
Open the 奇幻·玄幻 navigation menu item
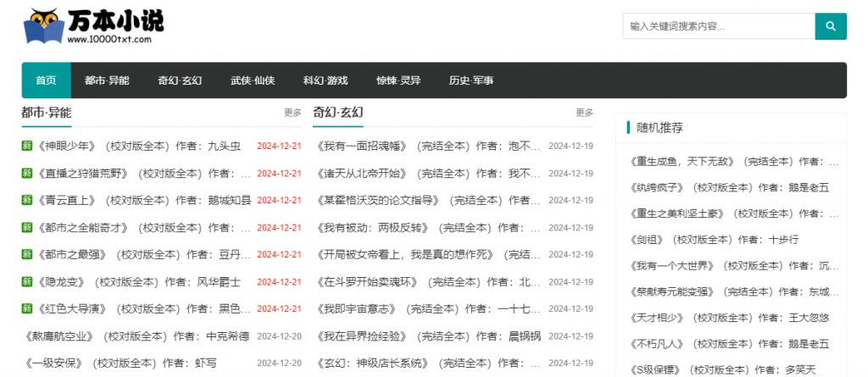coord(180,80)
